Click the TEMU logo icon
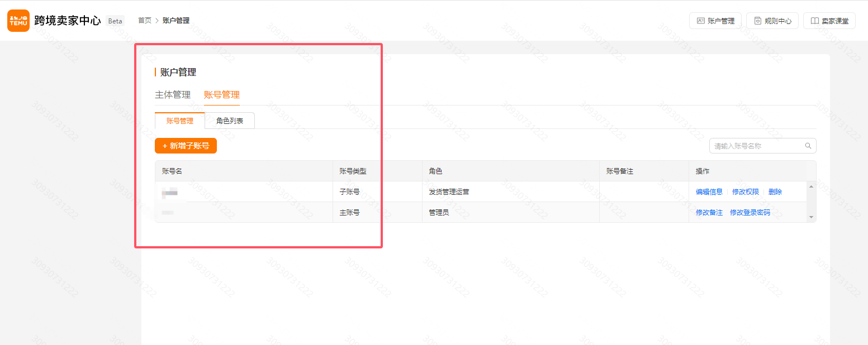 18,21
